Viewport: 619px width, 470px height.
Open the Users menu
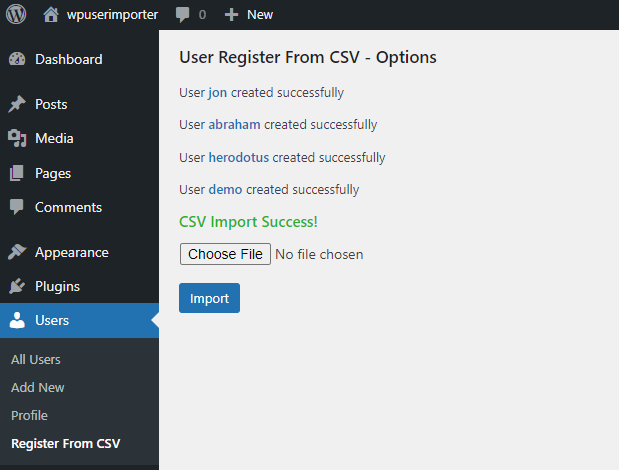52,320
